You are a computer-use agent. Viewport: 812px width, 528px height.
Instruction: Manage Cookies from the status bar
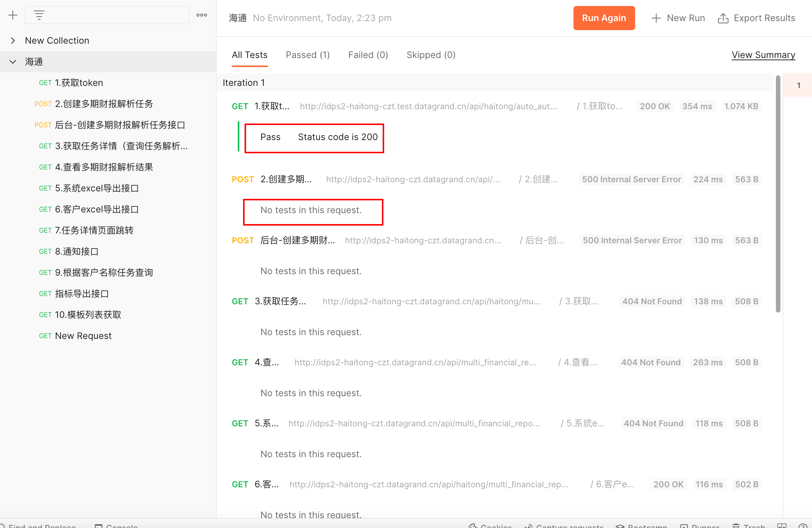click(490, 526)
